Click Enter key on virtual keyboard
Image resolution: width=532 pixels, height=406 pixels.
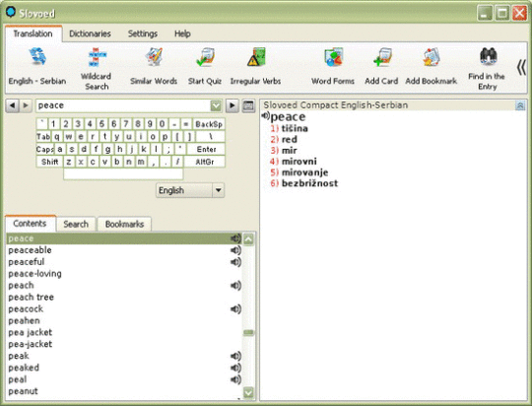pos(206,149)
